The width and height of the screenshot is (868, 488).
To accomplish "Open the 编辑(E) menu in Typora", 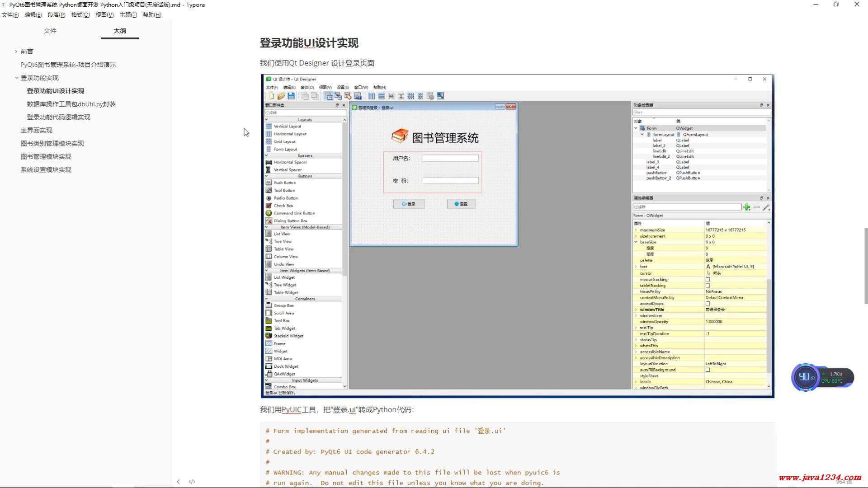I will [x=33, y=15].
